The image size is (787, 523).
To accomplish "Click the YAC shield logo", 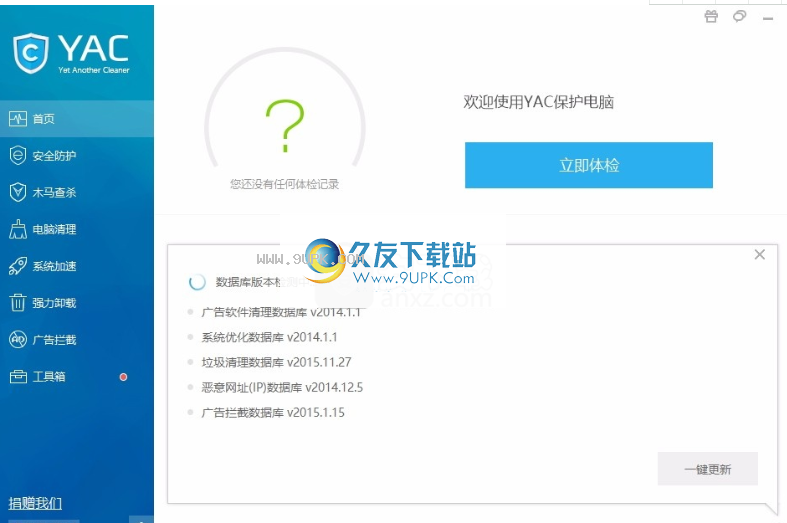I will [31, 53].
